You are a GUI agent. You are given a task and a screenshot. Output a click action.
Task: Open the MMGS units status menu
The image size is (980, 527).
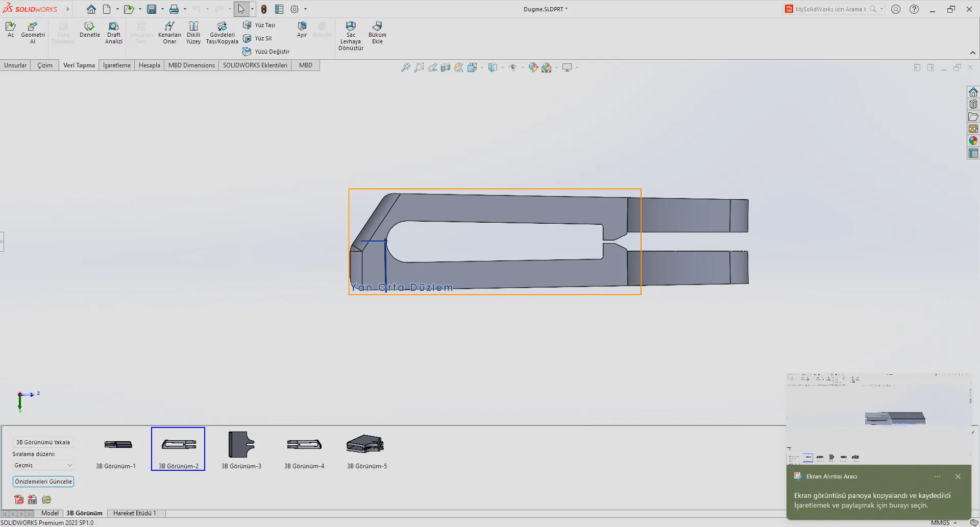tap(944, 522)
